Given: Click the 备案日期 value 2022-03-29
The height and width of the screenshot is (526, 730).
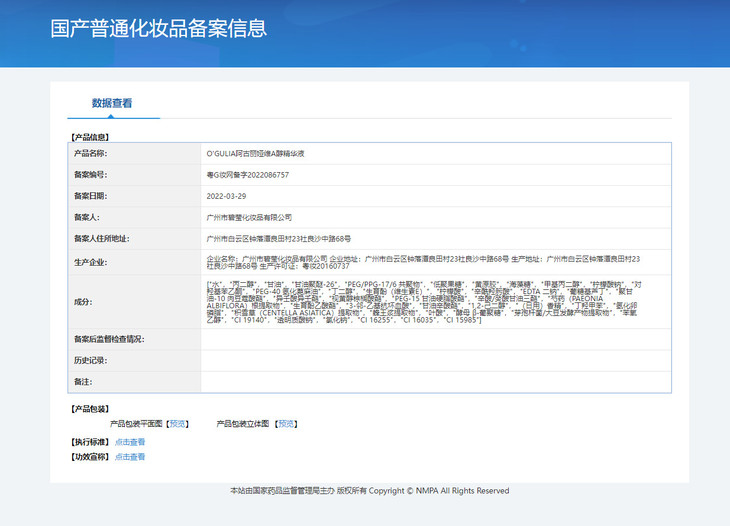Looking at the screenshot, I should point(226,196).
